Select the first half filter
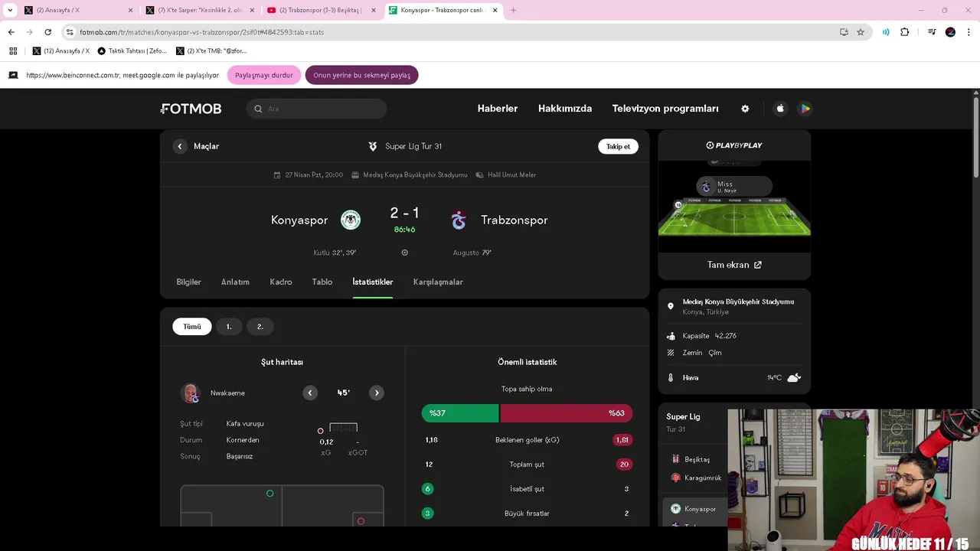The image size is (980, 551). click(x=228, y=327)
